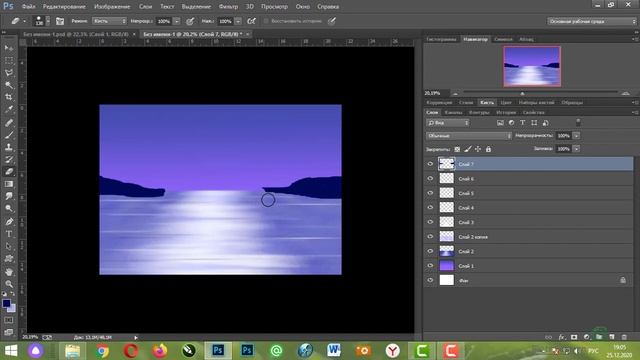Select the Hand tool
This screenshot has height=360, width=640.
click(9, 271)
